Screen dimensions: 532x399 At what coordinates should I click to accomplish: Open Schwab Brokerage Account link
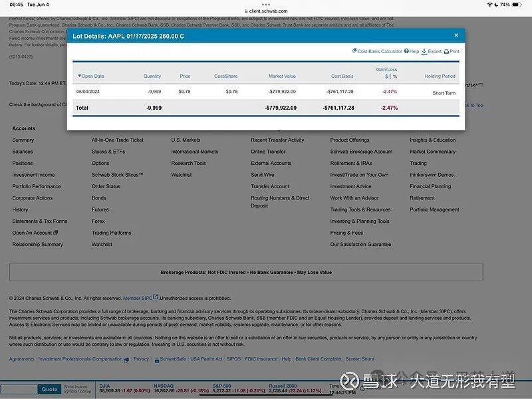click(361, 152)
